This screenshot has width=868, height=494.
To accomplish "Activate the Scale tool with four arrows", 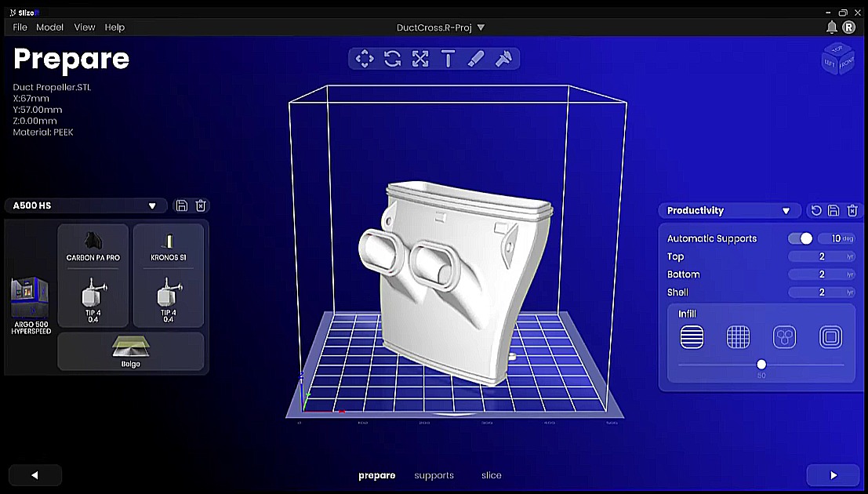I will tap(420, 59).
